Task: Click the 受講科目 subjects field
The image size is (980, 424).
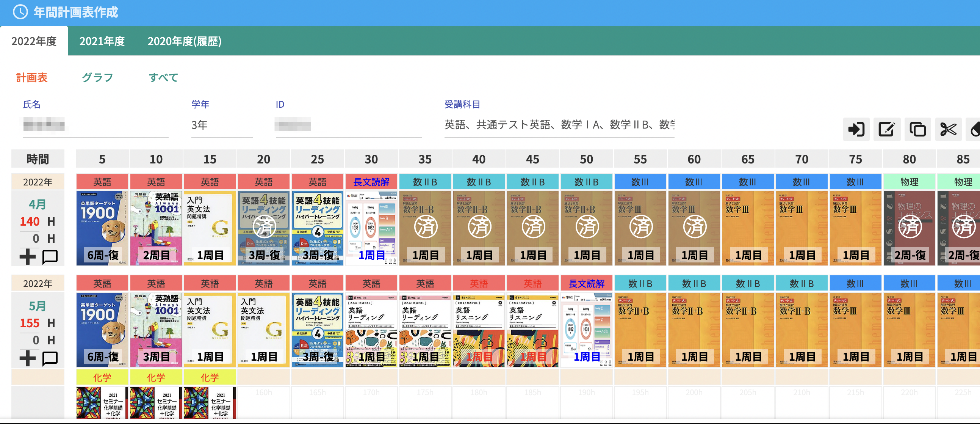Action: 559,125
